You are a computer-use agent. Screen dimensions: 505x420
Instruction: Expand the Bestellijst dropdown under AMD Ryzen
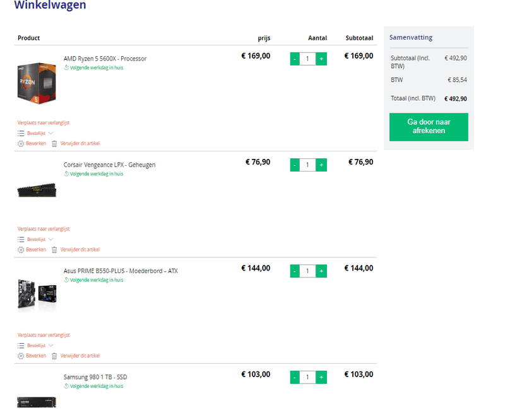(x=50, y=133)
